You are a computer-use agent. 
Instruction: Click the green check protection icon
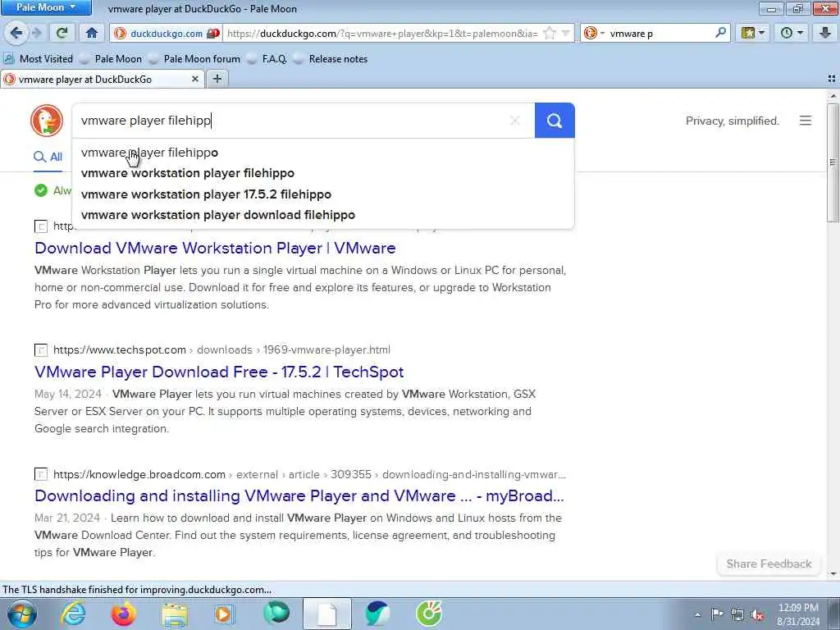pyautogui.click(x=41, y=190)
